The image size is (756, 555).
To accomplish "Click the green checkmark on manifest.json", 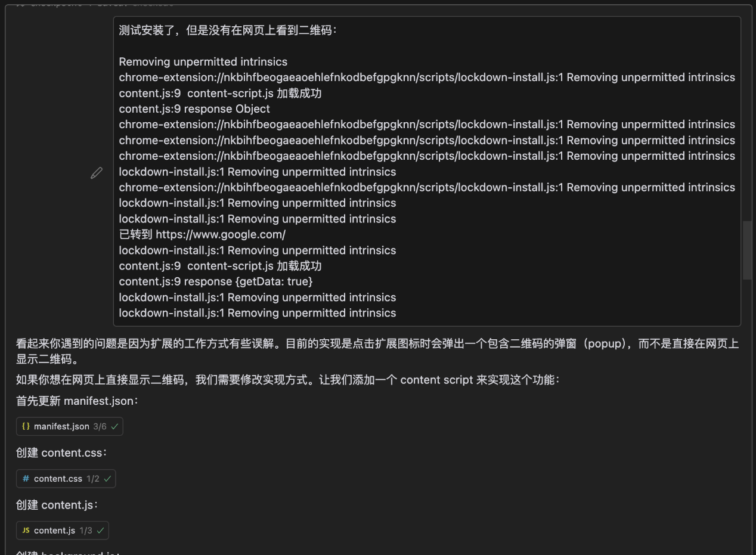I will (114, 426).
